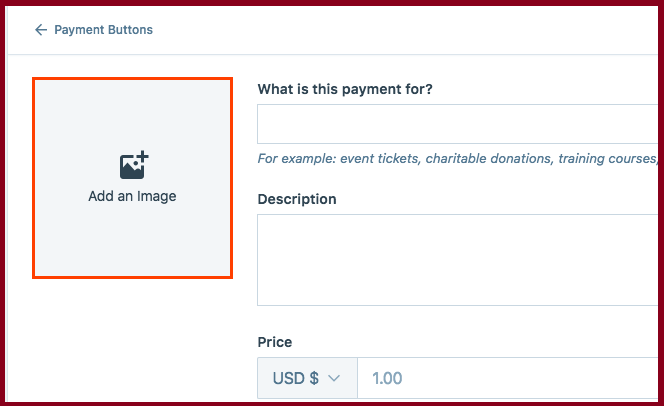This screenshot has height=406, width=664.
Task: Focus the "What is this payment for?" field
Action: pos(457,124)
